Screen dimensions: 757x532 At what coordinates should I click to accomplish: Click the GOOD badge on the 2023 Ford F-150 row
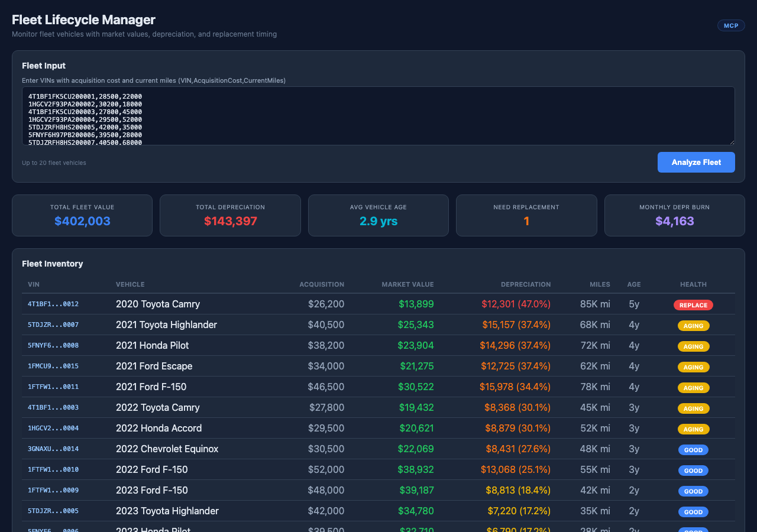[x=693, y=491]
